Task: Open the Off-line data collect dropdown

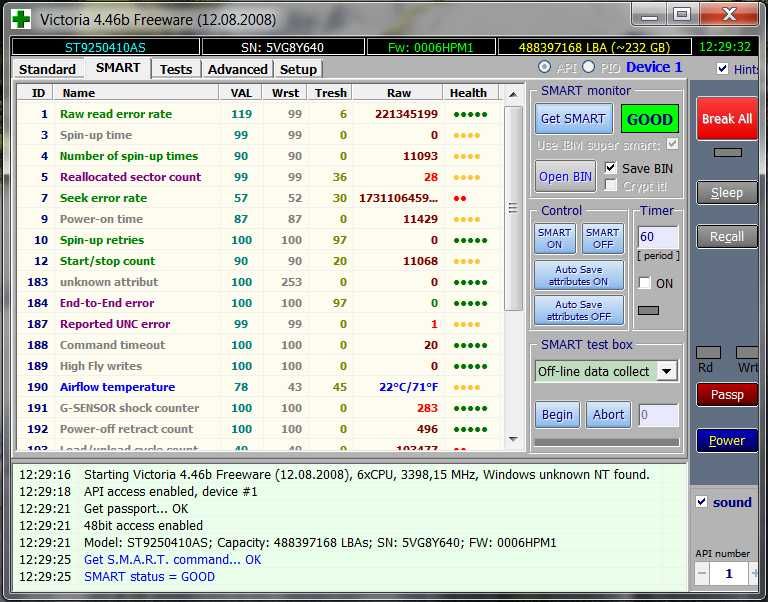Action: pos(667,371)
